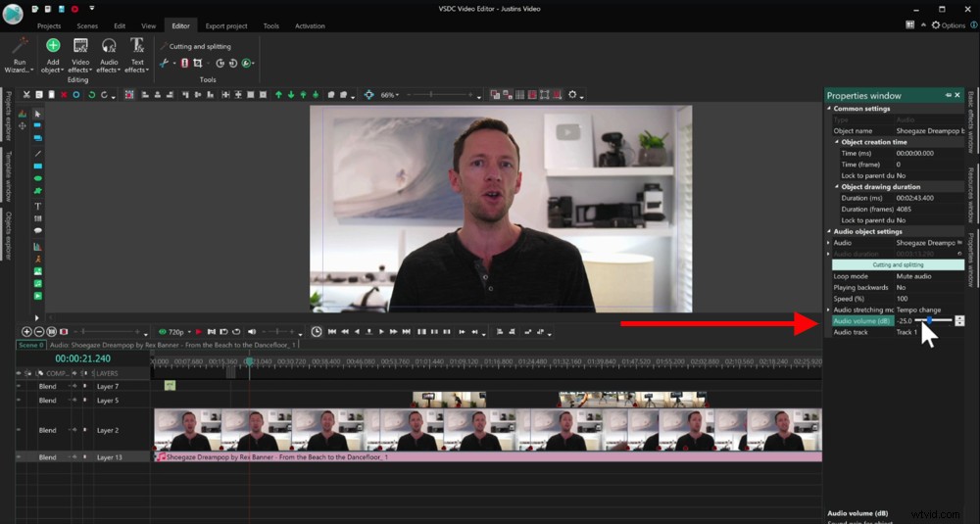Select the Layer 2 video clip
Image resolution: width=980 pixels, height=524 pixels.
click(x=487, y=430)
